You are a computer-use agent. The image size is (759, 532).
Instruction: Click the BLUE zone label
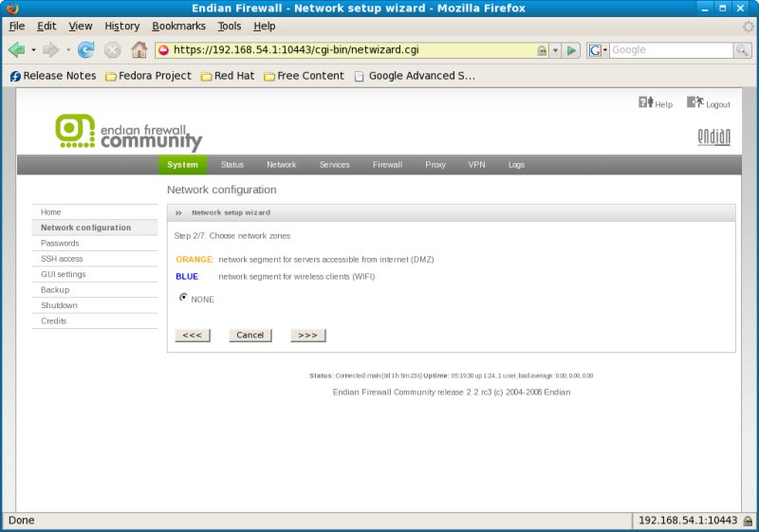187,277
